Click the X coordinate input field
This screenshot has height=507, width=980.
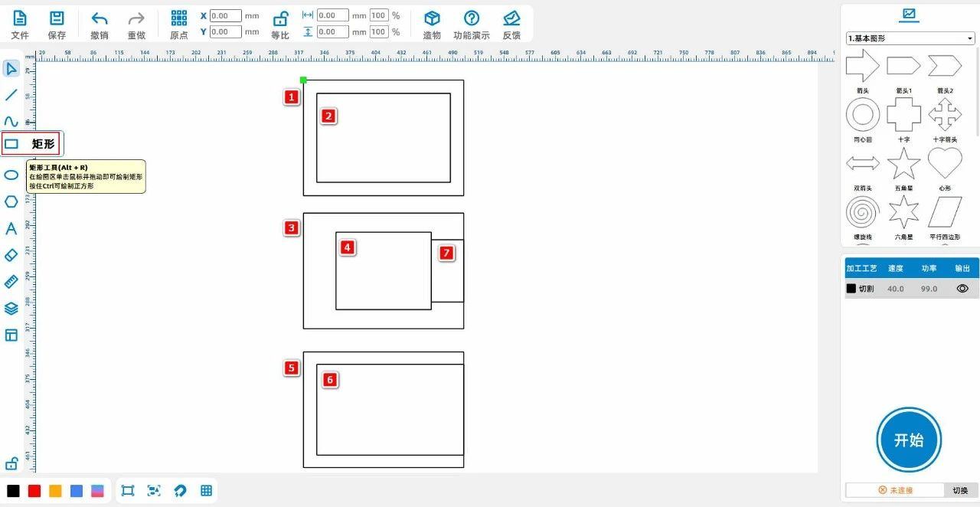coord(225,15)
